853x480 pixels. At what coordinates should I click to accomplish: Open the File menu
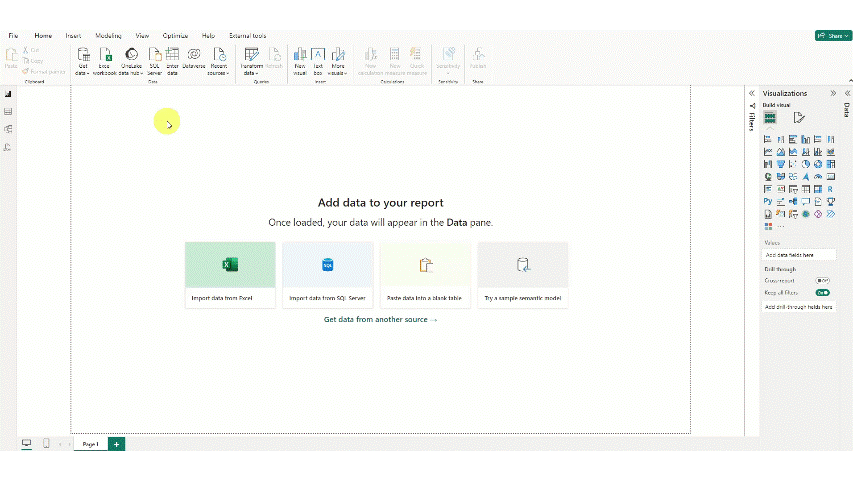pyautogui.click(x=13, y=35)
